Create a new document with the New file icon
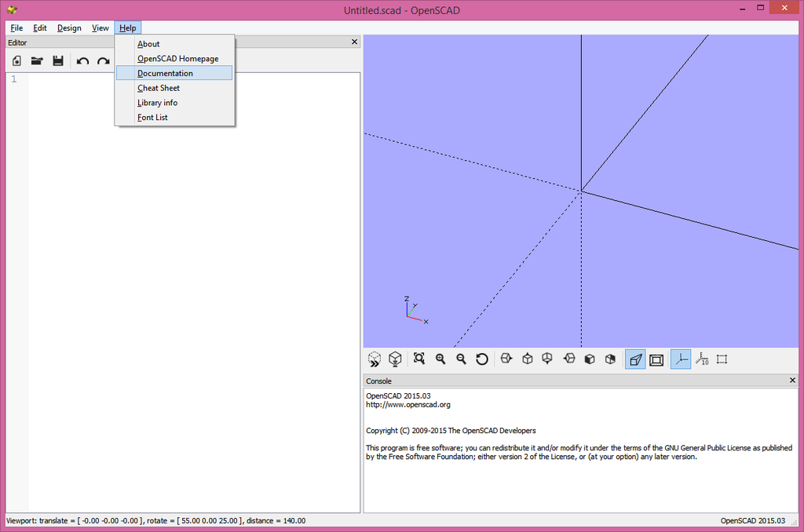The height and width of the screenshot is (532, 804). tap(16, 60)
